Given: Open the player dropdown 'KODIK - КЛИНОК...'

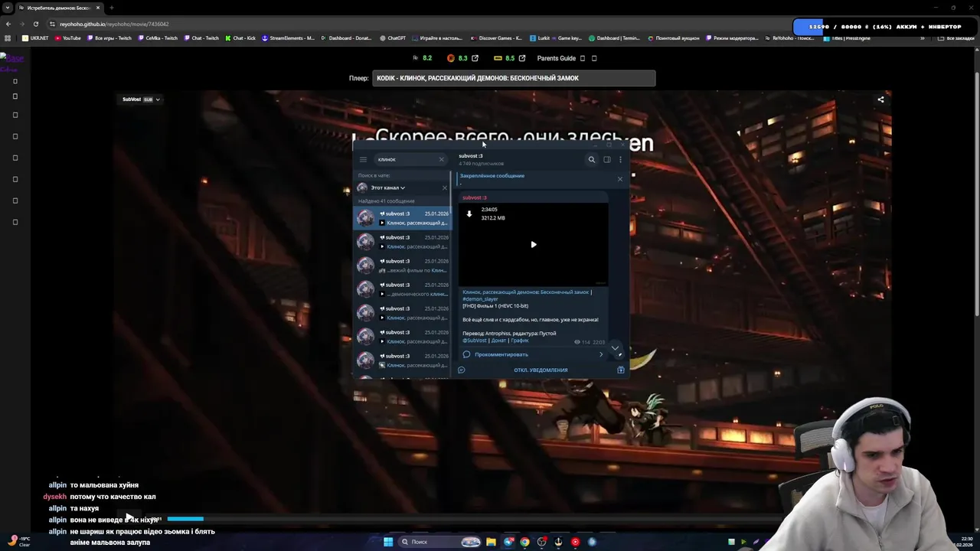Looking at the screenshot, I should 514,78.
